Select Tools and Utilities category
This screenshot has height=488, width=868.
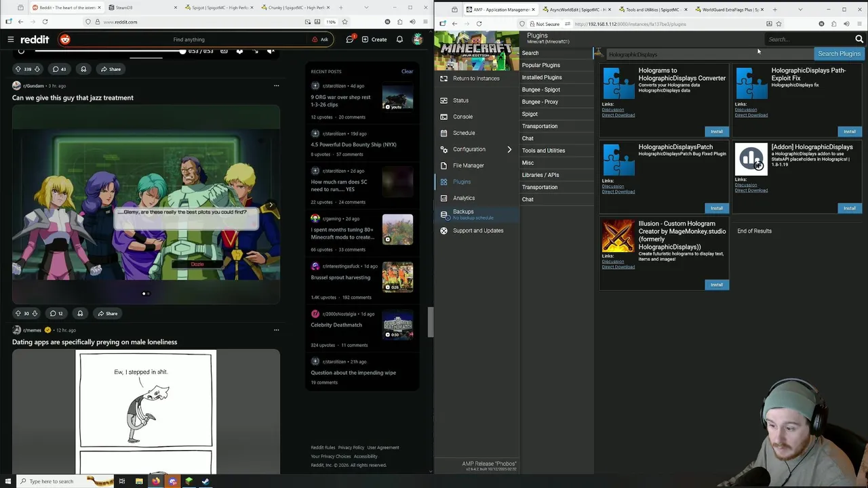click(x=543, y=150)
